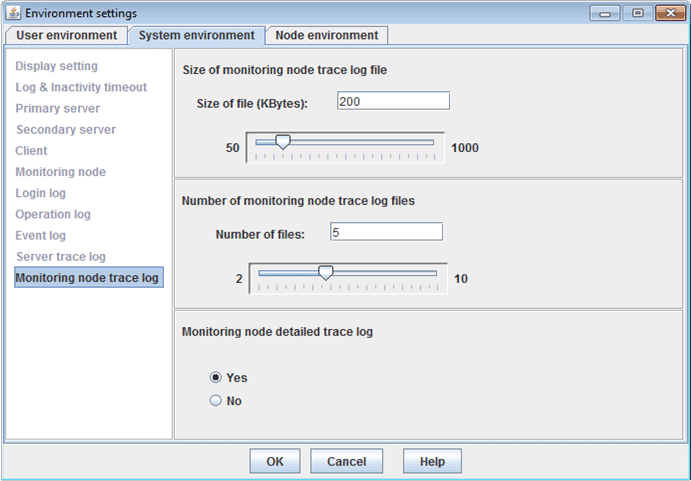Minimize the Environment settings window
The width and height of the screenshot is (691, 481).
point(605,13)
